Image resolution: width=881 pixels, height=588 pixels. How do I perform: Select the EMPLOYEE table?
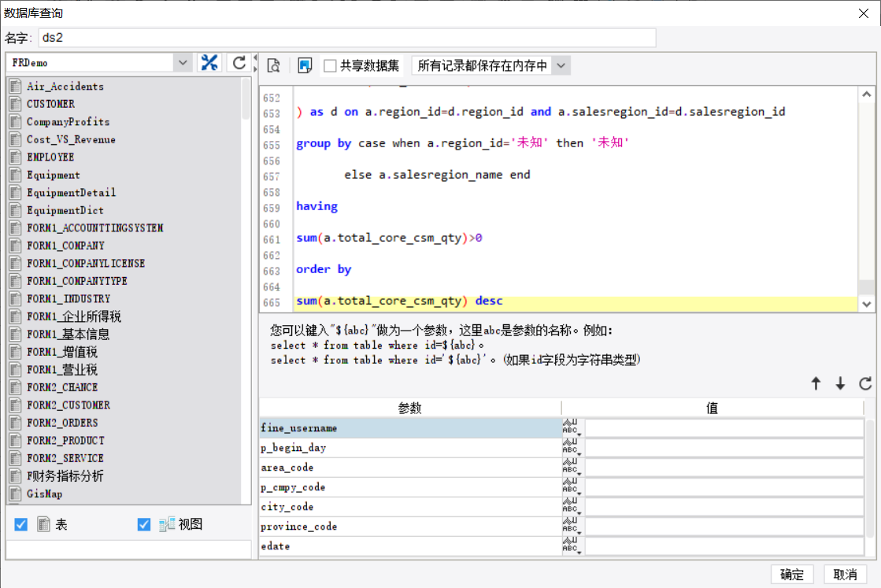coord(50,157)
